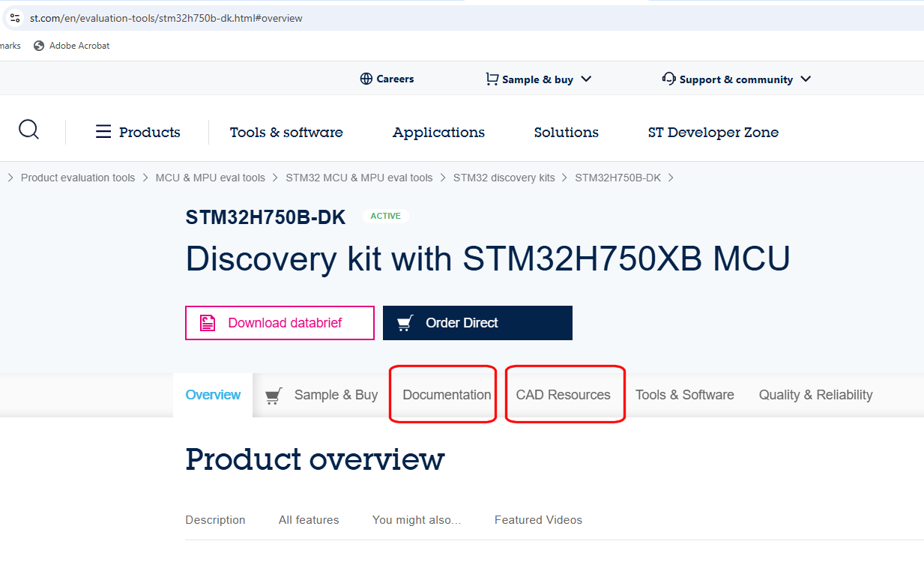Follow the STM32 discovery kits breadcrumb link
The height and width of the screenshot is (562, 924).
[504, 178]
